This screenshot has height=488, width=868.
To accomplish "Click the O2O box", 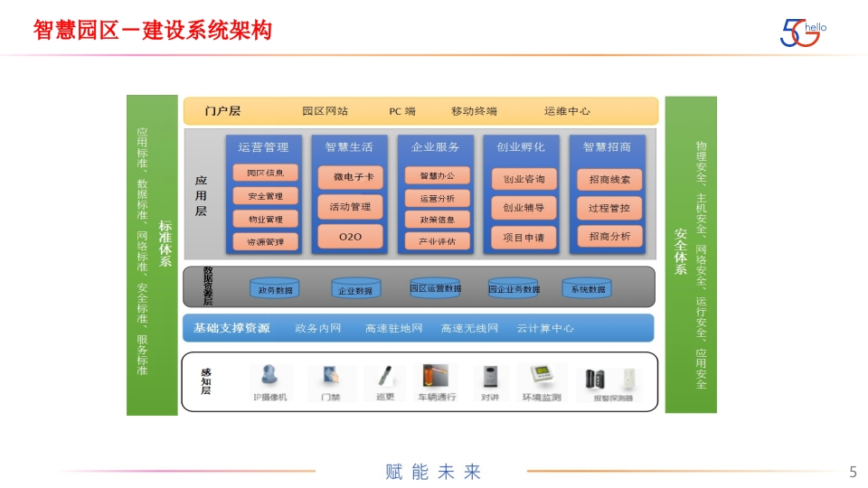I will (351, 237).
